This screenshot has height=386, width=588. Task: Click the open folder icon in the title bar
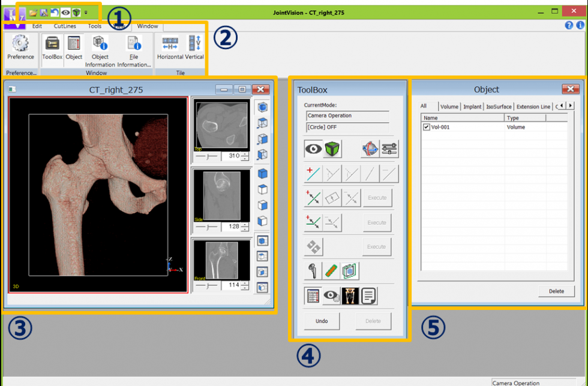pos(33,13)
